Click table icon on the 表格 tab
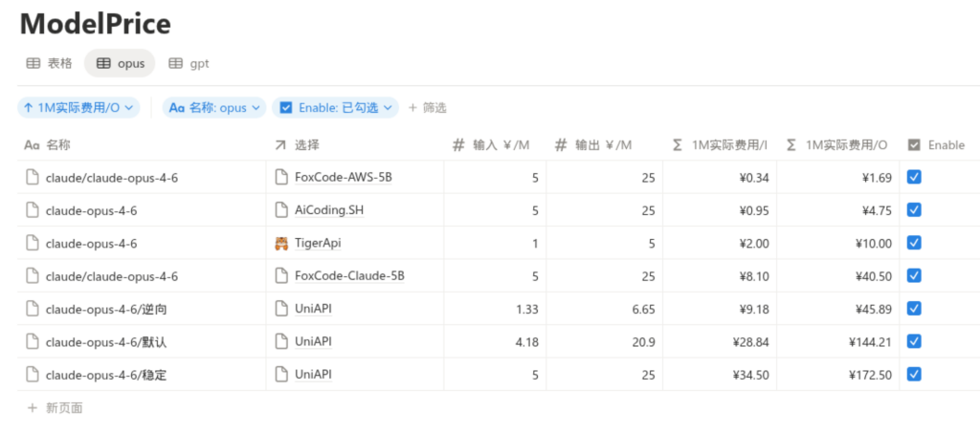Viewport: 980px width, 434px height. coord(33,63)
